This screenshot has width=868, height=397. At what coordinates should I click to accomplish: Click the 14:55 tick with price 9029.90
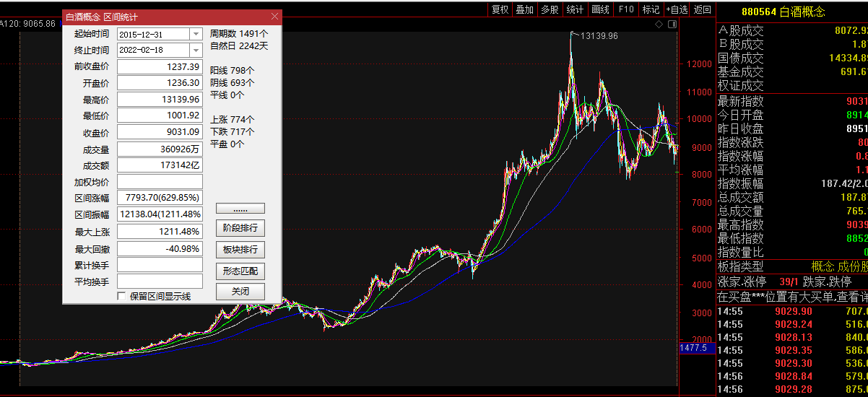click(792, 311)
